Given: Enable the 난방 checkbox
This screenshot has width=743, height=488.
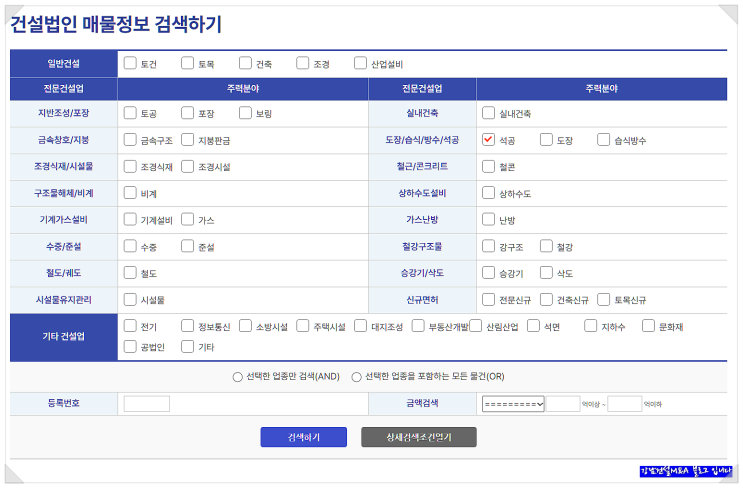Looking at the screenshot, I should [489, 219].
